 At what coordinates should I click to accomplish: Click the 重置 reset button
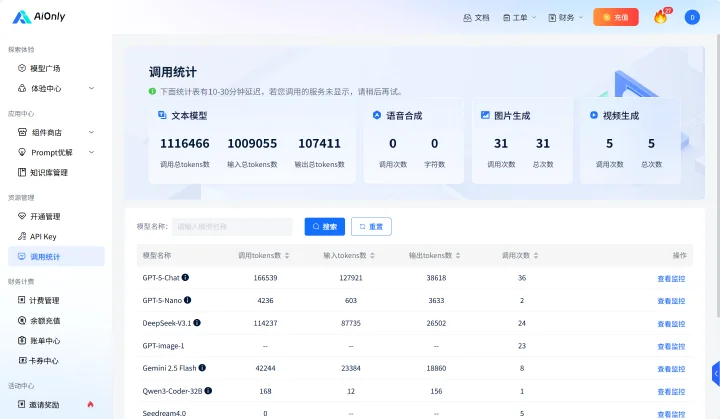pyautogui.click(x=371, y=226)
